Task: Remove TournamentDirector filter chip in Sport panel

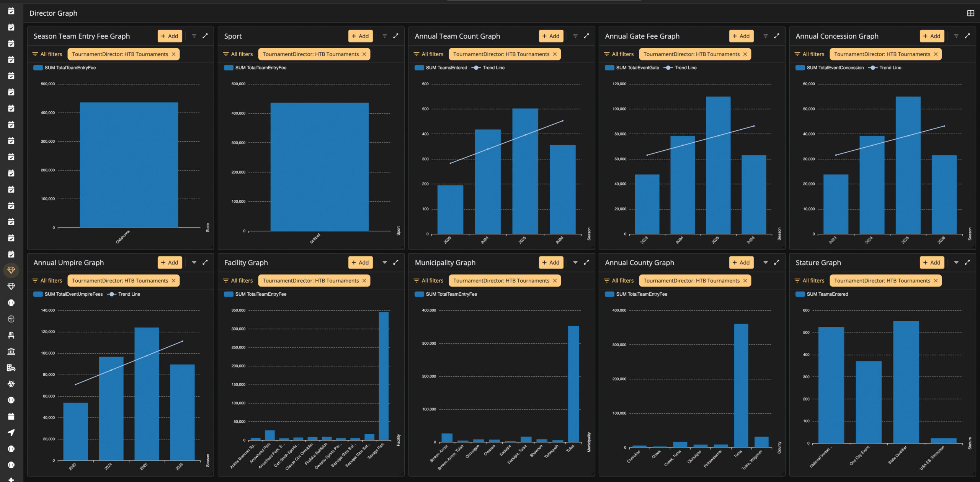Action: [364, 54]
